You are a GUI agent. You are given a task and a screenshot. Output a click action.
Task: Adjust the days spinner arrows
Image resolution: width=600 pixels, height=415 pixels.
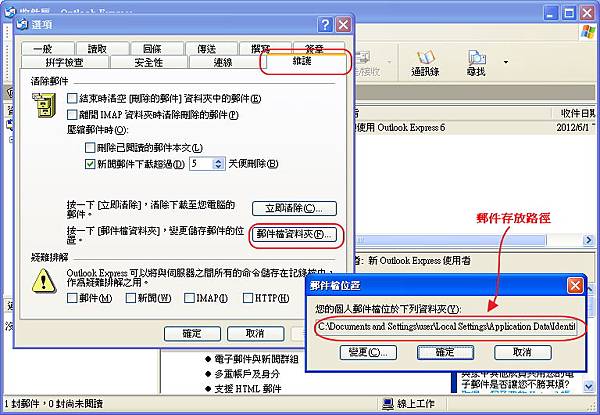click(218, 164)
